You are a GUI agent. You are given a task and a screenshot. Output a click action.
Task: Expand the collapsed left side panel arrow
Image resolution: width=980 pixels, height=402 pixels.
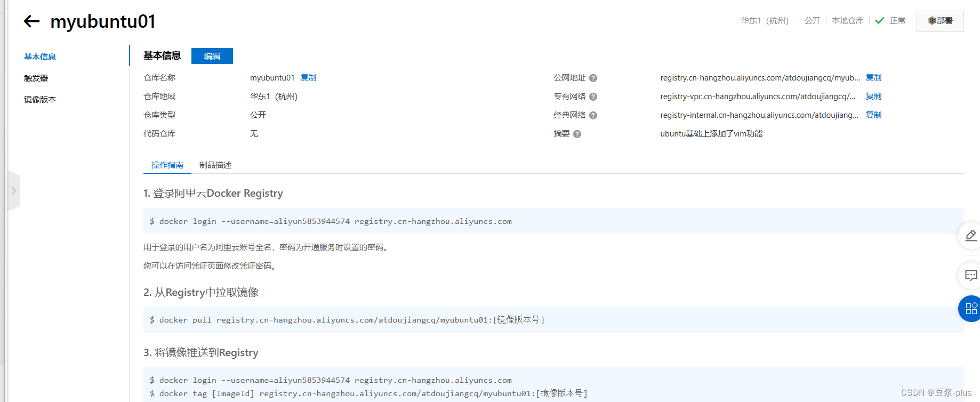click(13, 190)
